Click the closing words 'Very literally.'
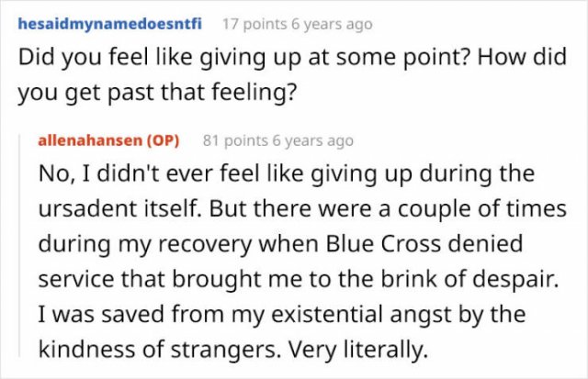 click(x=358, y=350)
